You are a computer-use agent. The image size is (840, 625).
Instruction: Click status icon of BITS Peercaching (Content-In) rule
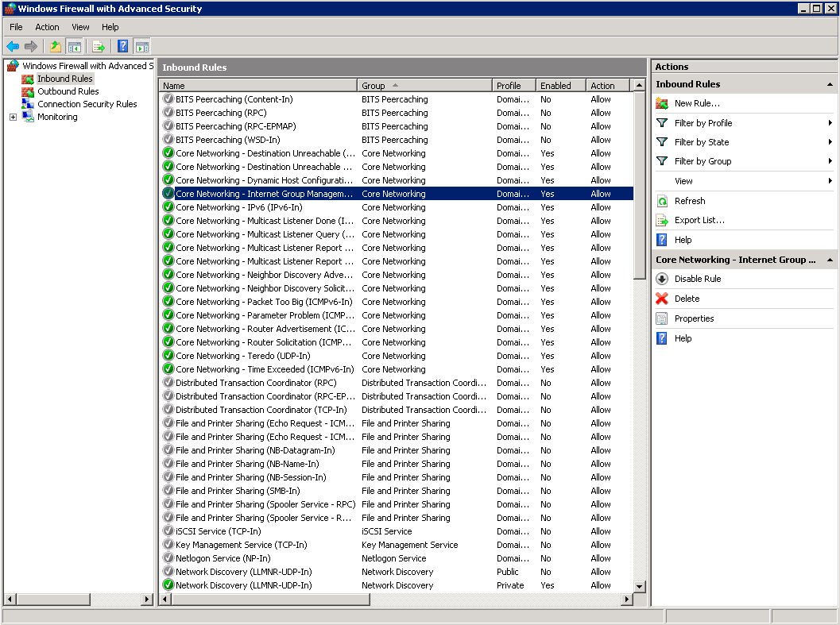click(168, 99)
